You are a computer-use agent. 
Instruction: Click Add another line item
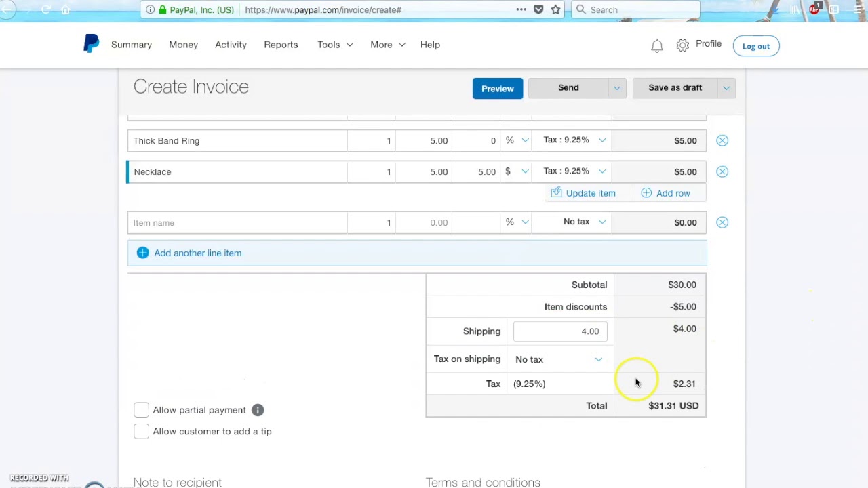click(417, 253)
